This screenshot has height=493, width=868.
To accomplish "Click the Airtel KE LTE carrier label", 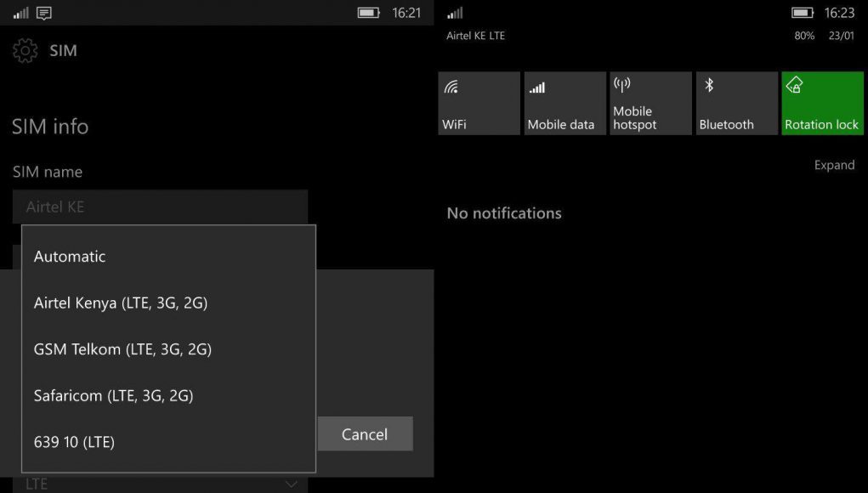I will (475, 36).
